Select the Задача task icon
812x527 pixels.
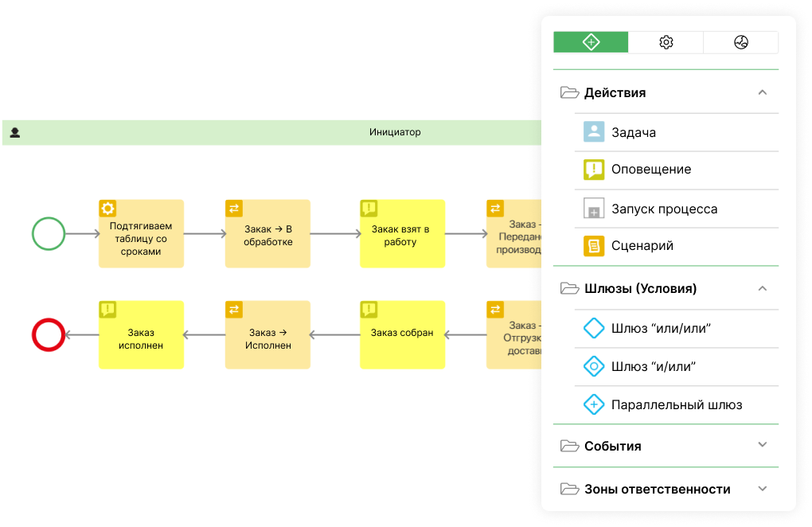594,132
